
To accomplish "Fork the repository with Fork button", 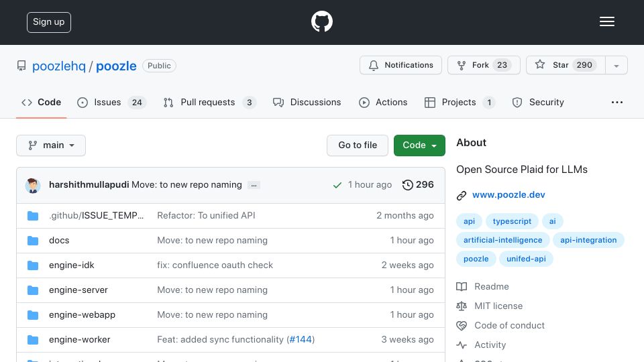I will [x=484, y=65].
